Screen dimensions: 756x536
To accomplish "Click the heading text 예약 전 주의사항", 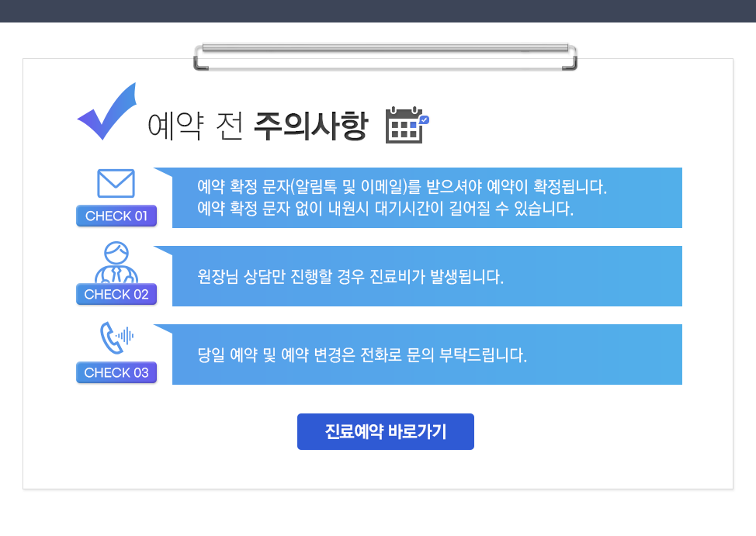I will (258, 126).
